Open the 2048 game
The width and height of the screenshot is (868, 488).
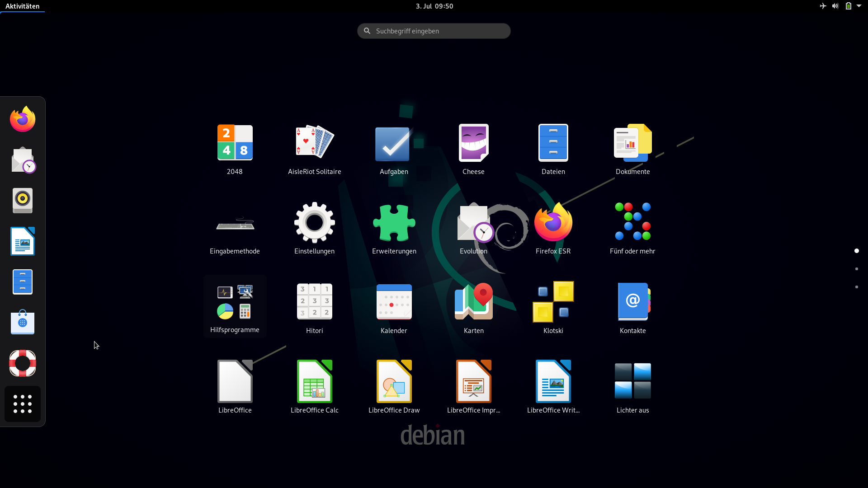[x=235, y=150]
